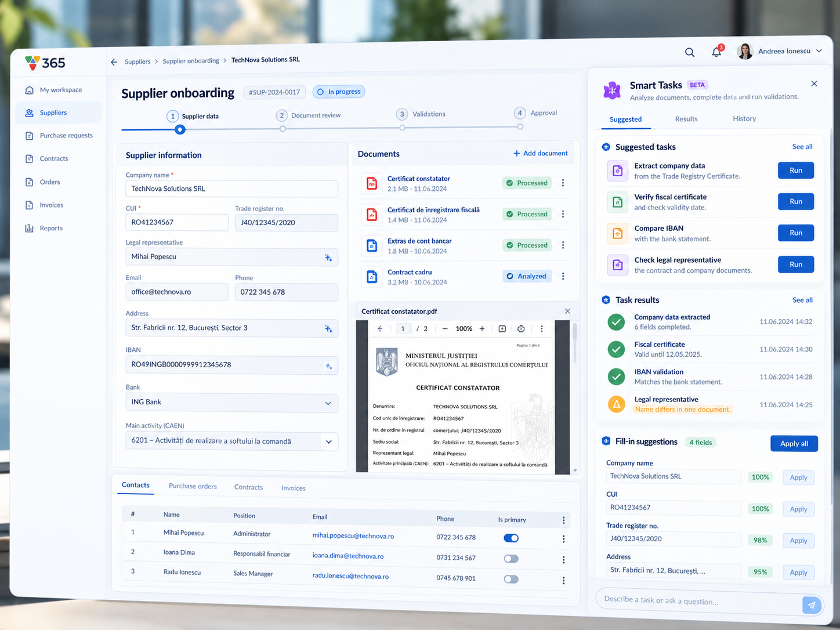Open Reports from the sidebar
The width and height of the screenshot is (840, 630).
point(44,229)
